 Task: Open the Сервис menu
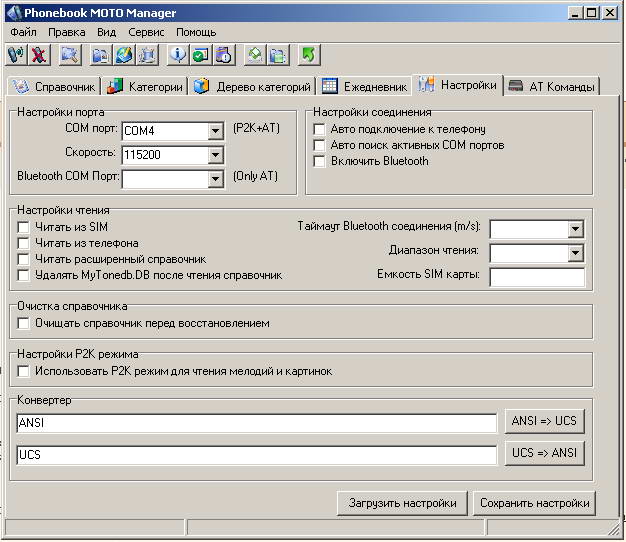pos(146,32)
